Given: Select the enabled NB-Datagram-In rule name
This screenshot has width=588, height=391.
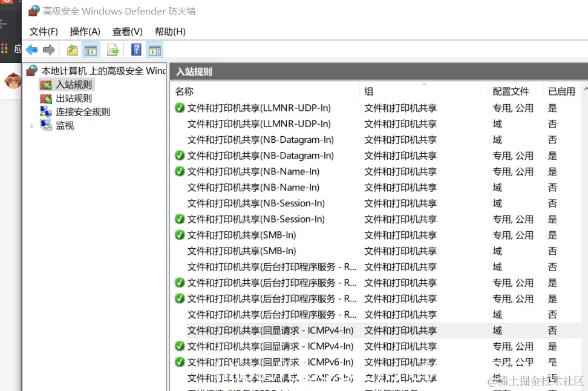Looking at the screenshot, I should coord(261,156).
